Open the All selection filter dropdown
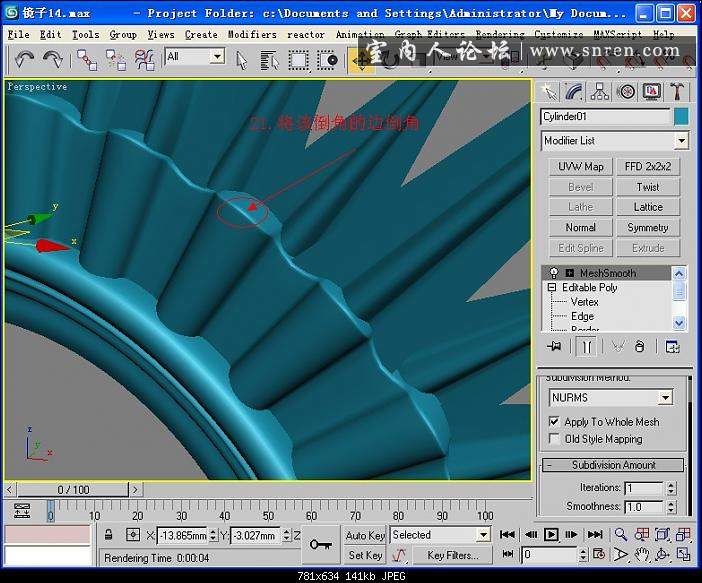Screen dimensions: 702x583 (217, 56)
